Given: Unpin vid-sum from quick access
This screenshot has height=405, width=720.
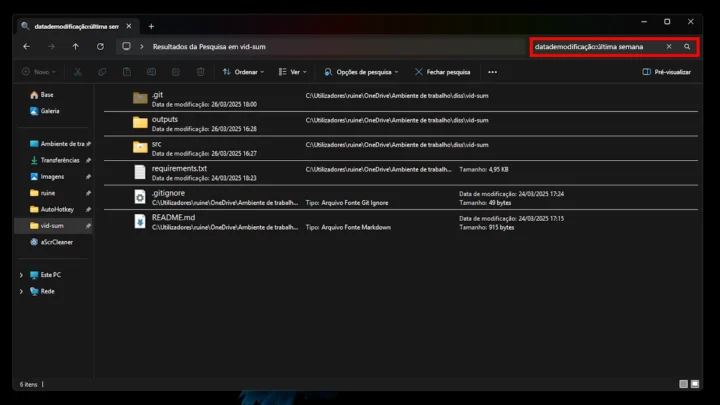Looking at the screenshot, I should click(x=88, y=225).
